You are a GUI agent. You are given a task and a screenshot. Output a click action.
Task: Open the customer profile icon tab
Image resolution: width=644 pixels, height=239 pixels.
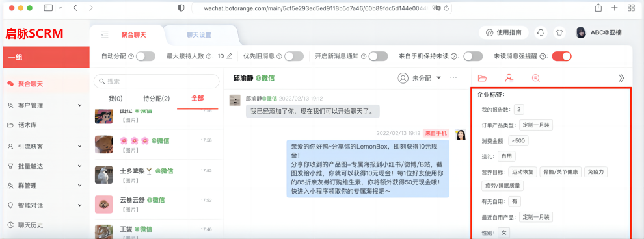tap(509, 78)
